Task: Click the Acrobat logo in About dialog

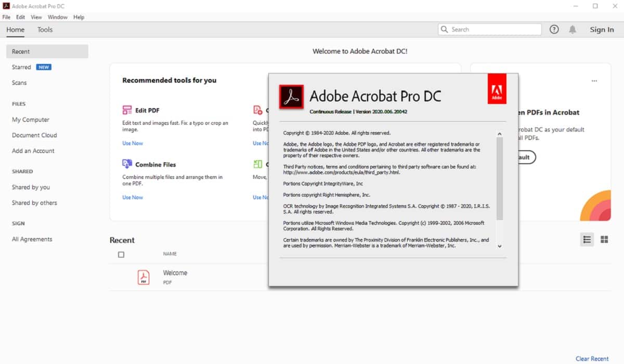Action: (291, 97)
